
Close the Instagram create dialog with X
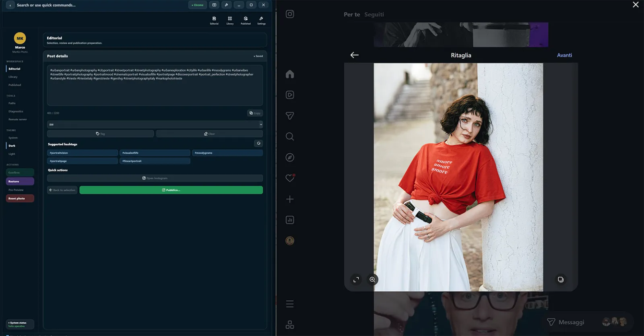click(x=636, y=5)
